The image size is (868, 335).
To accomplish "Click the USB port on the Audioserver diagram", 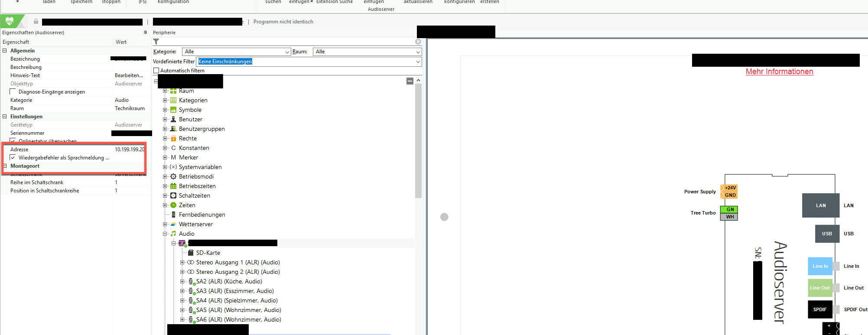I will click(x=827, y=234).
